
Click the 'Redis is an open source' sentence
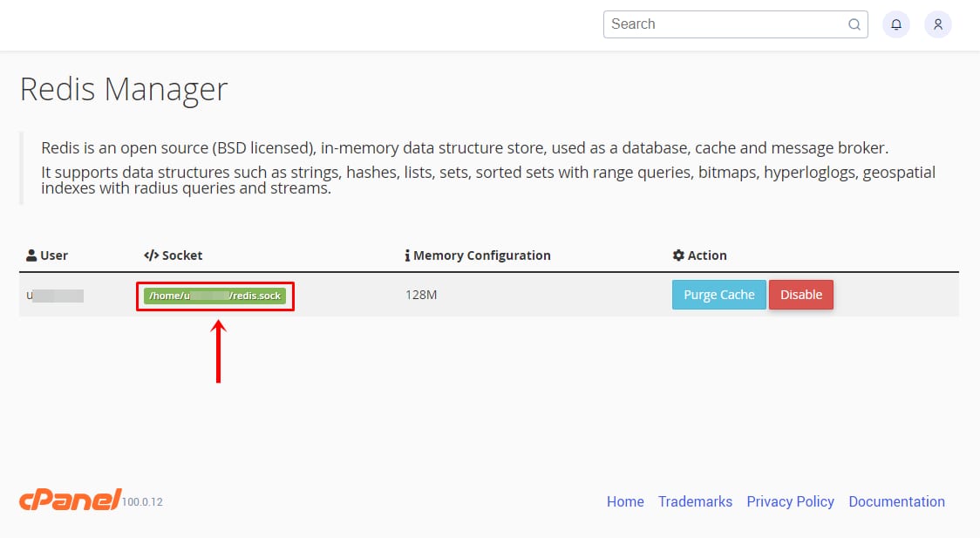tap(465, 148)
